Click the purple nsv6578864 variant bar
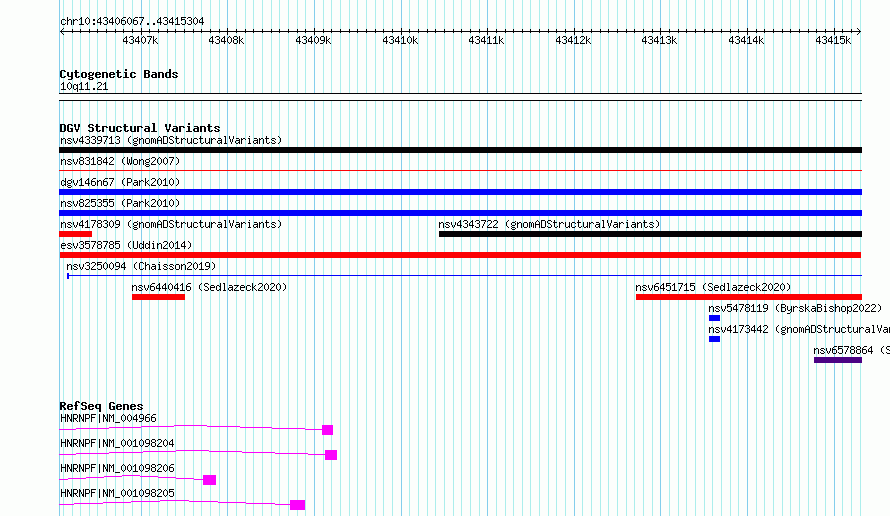 click(837, 360)
